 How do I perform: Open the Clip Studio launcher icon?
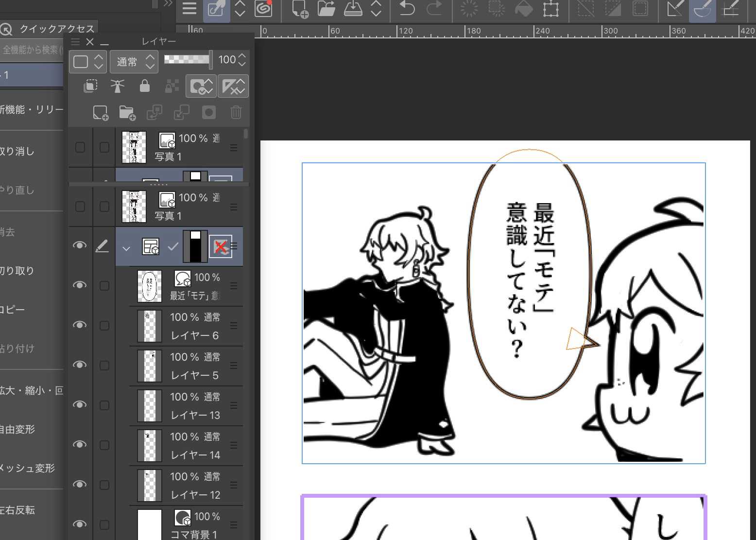(263, 9)
